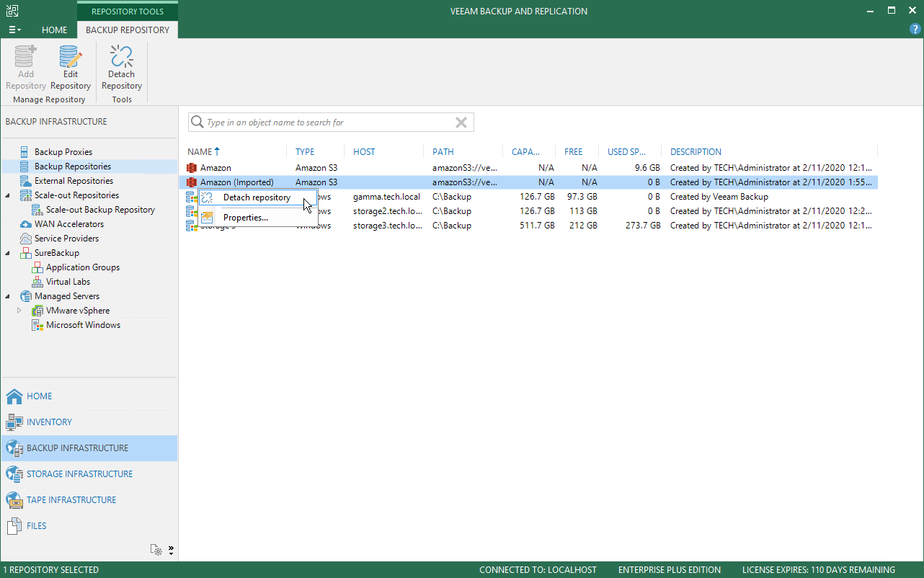Viewport: 924px width, 578px height.
Task: Click the Properties context menu icon
Action: pyautogui.click(x=208, y=218)
